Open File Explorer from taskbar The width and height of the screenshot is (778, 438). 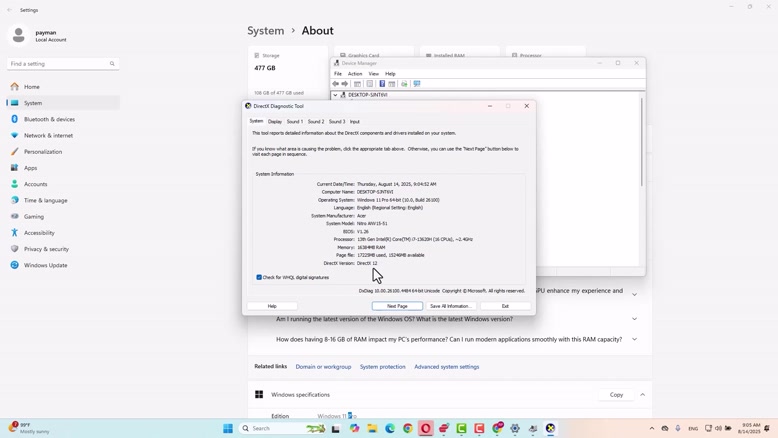[x=372, y=428]
